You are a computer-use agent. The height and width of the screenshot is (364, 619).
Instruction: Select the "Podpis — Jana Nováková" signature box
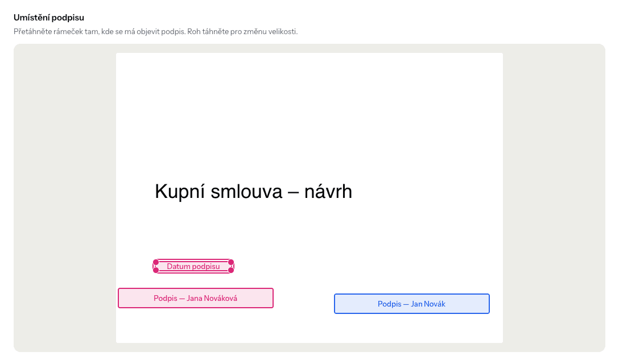[195, 298]
